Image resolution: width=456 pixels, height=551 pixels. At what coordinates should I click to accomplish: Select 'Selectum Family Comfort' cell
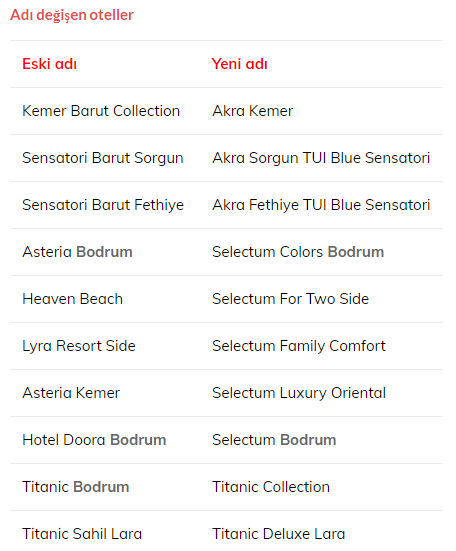[299, 346]
